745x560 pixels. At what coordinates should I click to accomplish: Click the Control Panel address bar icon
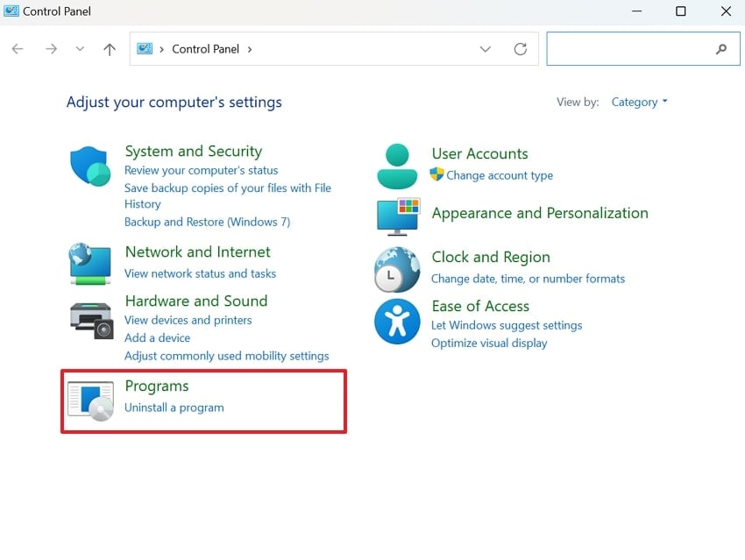click(x=145, y=48)
